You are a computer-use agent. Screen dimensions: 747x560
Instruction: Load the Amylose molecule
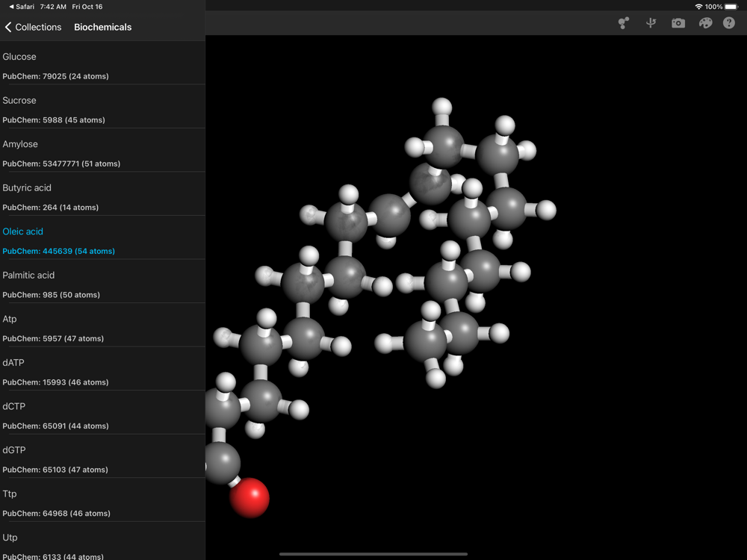102,153
